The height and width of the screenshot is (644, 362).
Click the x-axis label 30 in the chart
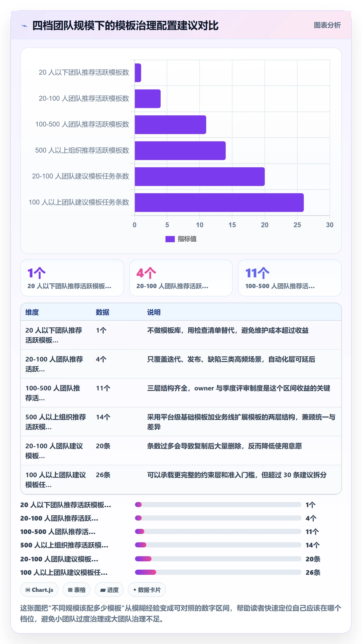330,225
